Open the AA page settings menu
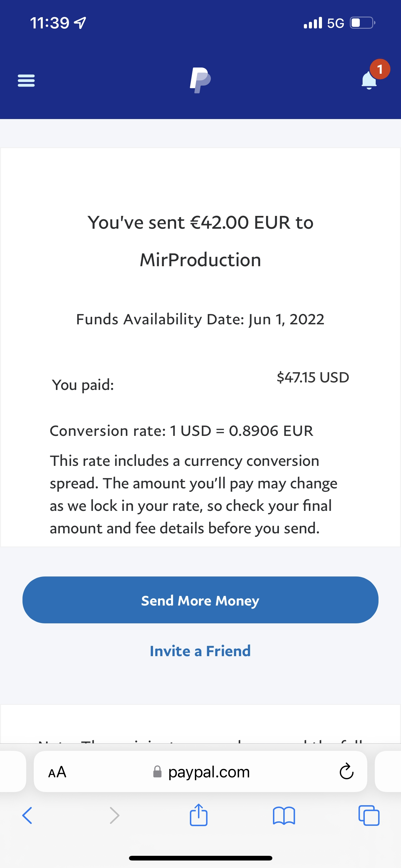This screenshot has height=868, width=401. [x=57, y=772]
